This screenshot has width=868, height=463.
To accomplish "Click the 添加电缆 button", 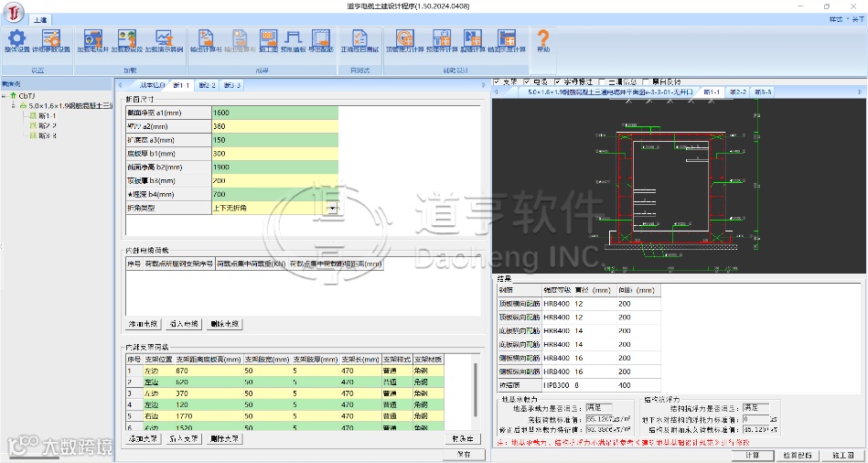I will pyautogui.click(x=144, y=324).
